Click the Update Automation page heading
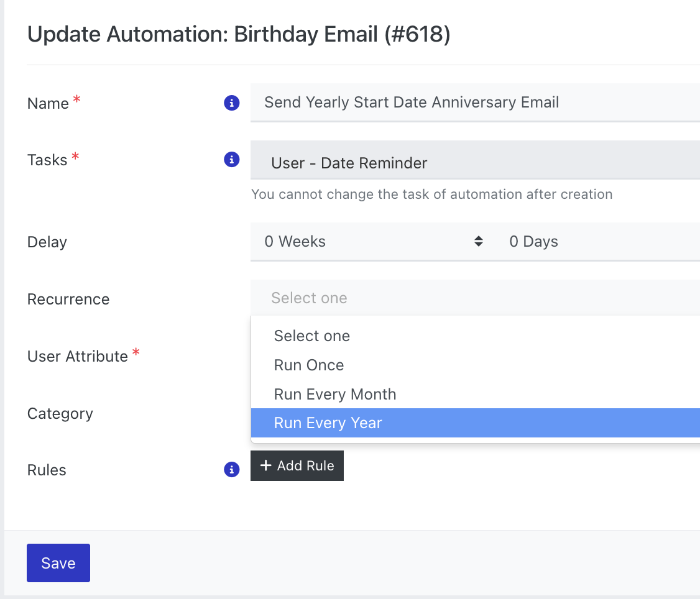Viewport: 700px width, 599px height. click(239, 35)
